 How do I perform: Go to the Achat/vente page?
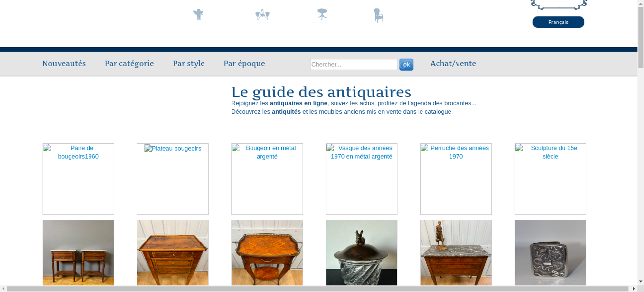point(453,64)
